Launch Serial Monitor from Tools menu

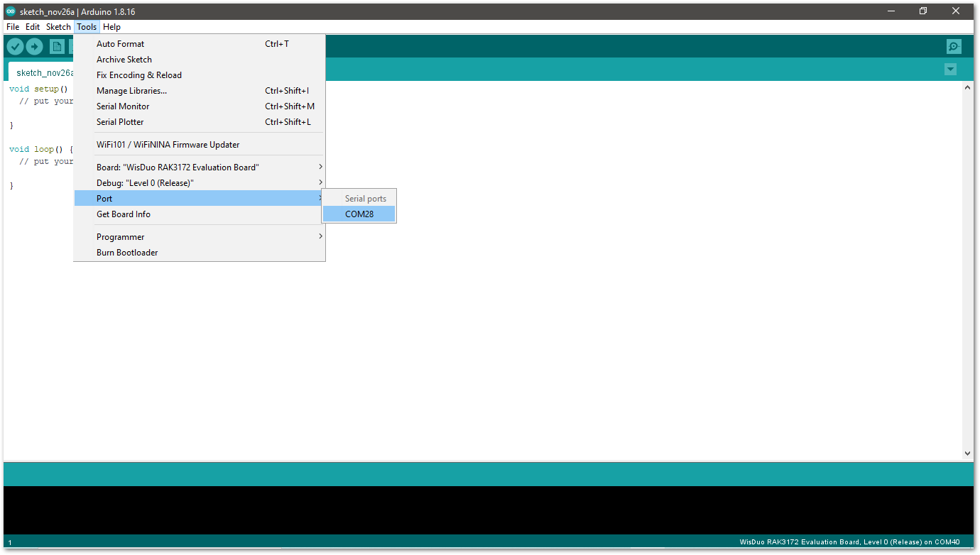pyautogui.click(x=200, y=106)
